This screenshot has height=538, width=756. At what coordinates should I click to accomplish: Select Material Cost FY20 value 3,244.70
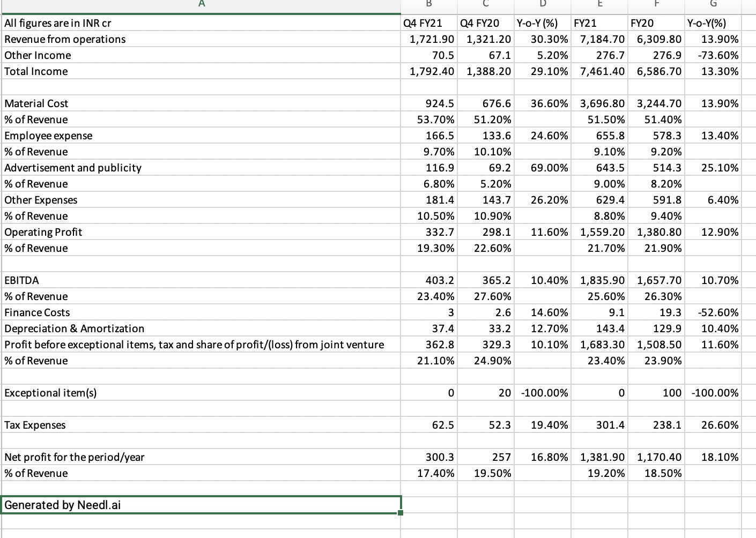(656, 103)
